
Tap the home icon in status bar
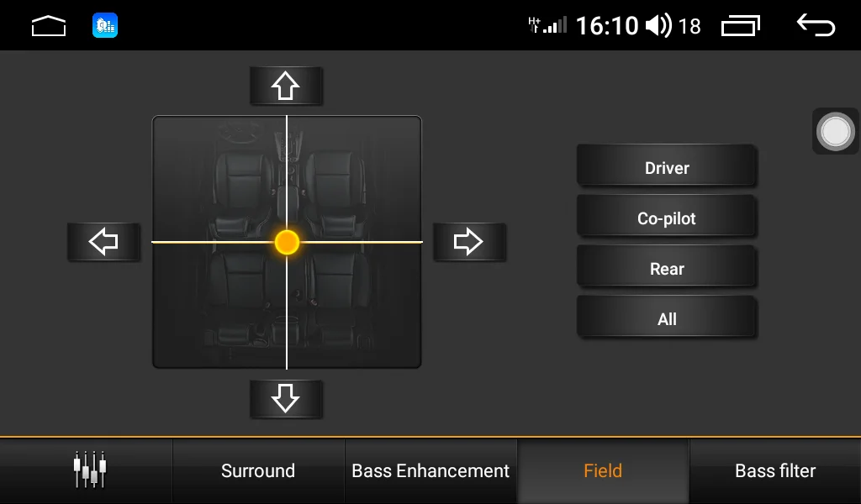click(49, 26)
